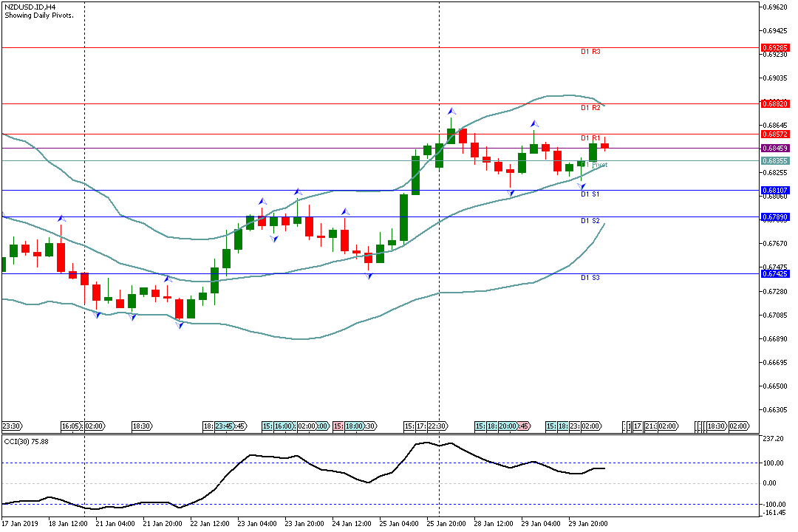Click the 16:05 event marker
Viewport: 798px width, 532px height.
71,426
